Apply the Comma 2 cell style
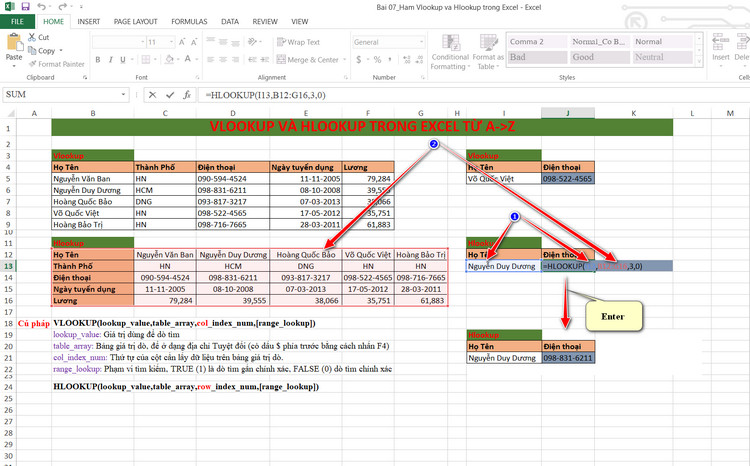Screen dimensions: 750x466 (538, 42)
